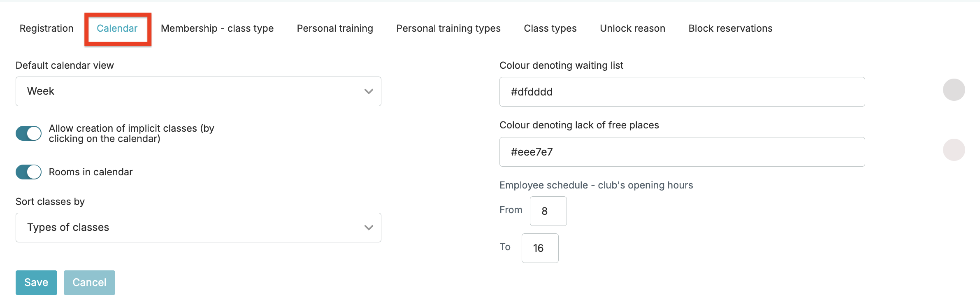This screenshot has height=307, width=980.
Task: Open the Membership - class type tab
Action: (217, 28)
